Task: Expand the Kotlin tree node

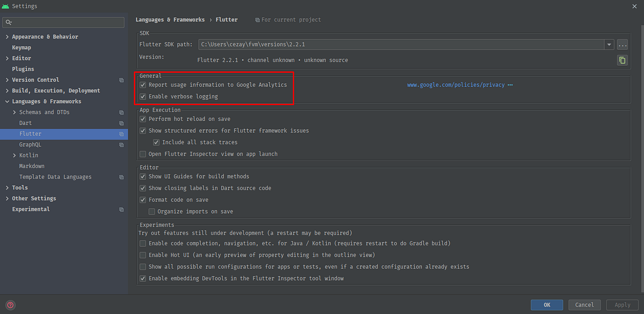Action: 14,155
